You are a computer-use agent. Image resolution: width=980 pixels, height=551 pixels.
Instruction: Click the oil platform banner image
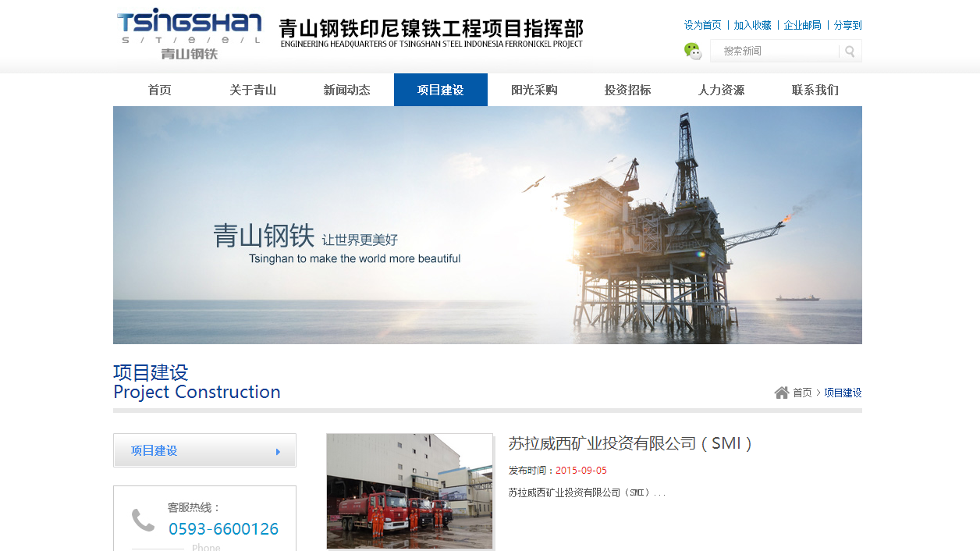pos(488,225)
